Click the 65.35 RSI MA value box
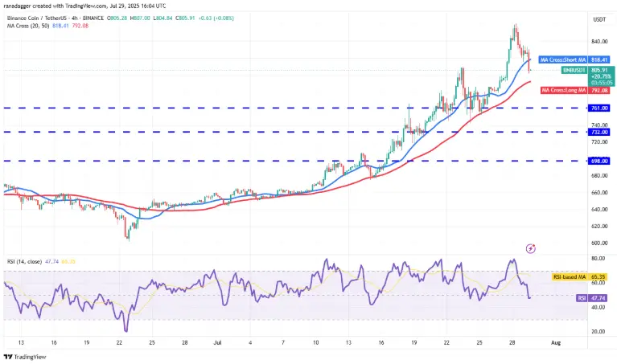Viewport: 617px width, 364px height. click(598, 277)
